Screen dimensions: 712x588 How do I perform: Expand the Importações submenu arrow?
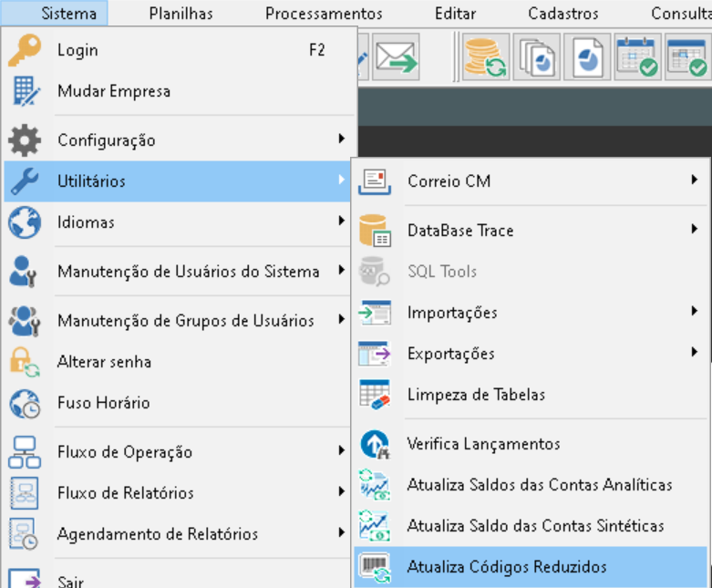pyautogui.click(x=695, y=311)
